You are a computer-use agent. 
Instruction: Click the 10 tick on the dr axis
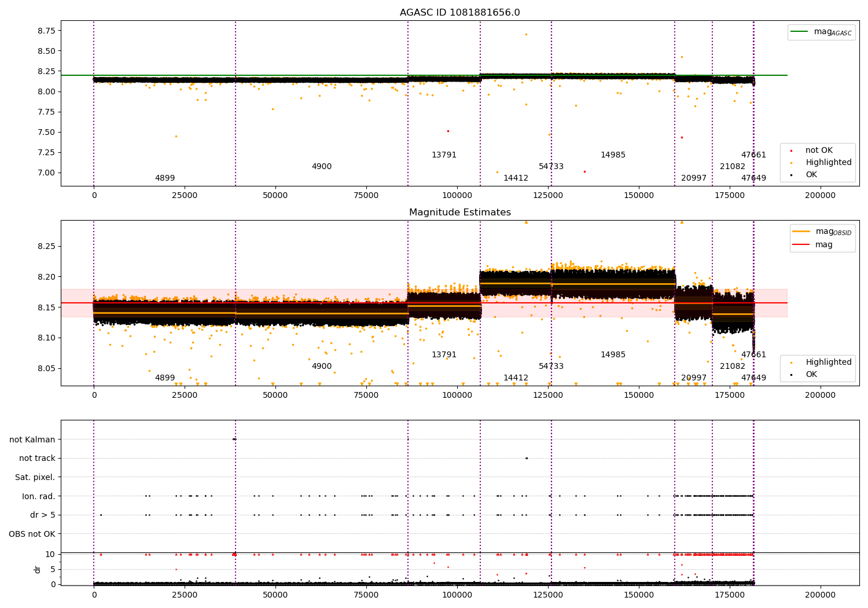tap(50, 555)
